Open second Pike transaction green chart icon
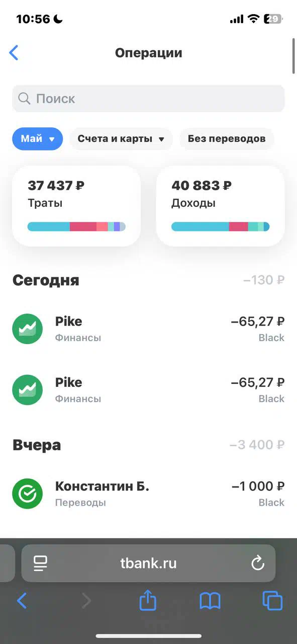Image resolution: width=297 pixels, height=644 pixels. [x=27, y=390]
